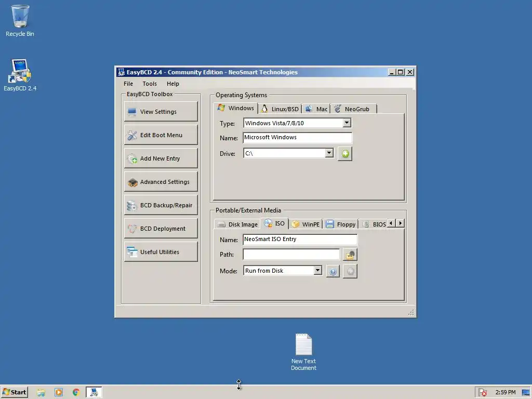This screenshot has width=532, height=399.
Task: Click the NeoSmart ISO Entry name field
Action: [300, 239]
